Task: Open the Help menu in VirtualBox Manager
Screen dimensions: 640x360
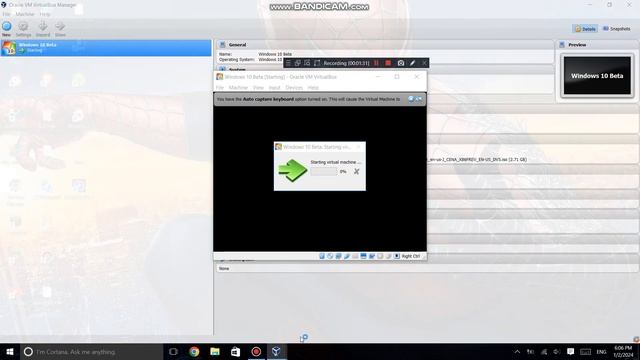Action: pyautogui.click(x=45, y=14)
